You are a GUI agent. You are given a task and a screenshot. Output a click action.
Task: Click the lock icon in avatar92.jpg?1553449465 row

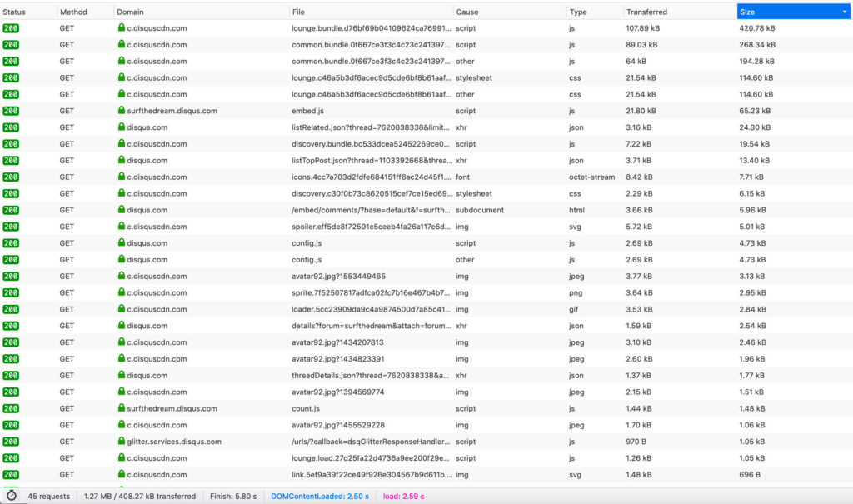point(122,276)
